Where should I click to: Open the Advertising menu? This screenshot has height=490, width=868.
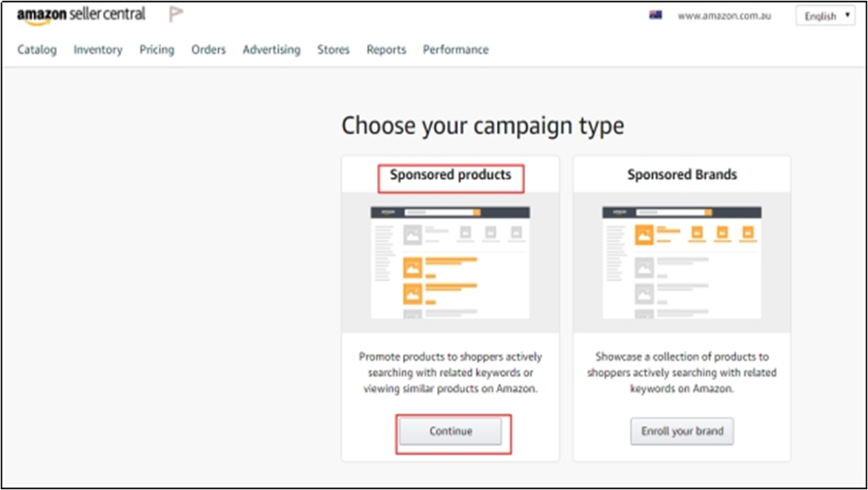coord(271,50)
